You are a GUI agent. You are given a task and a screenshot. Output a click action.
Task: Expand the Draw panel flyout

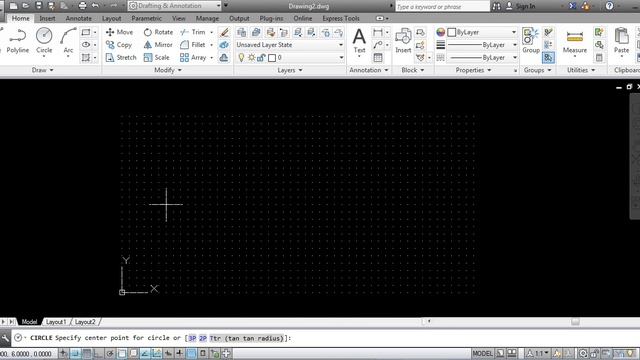coord(42,70)
